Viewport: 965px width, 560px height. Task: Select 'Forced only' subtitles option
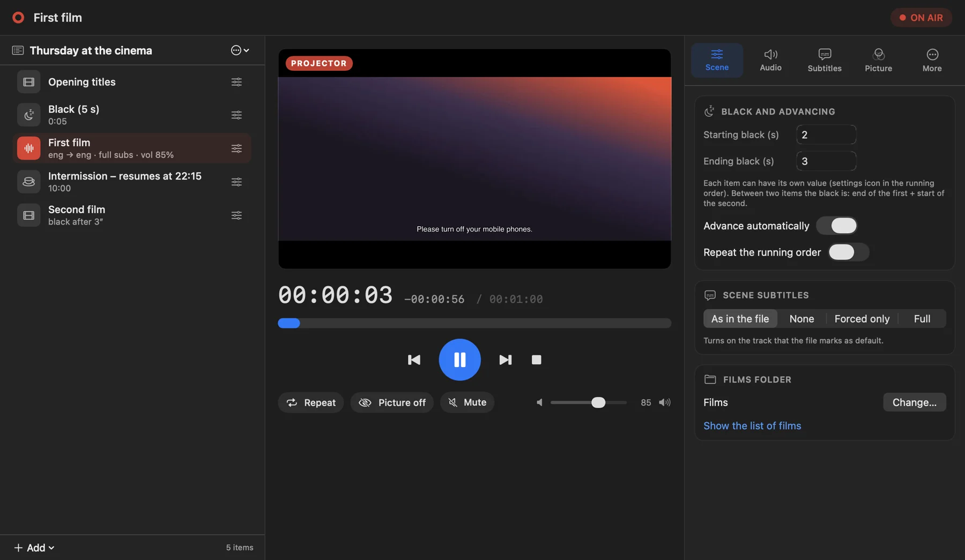(862, 319)
